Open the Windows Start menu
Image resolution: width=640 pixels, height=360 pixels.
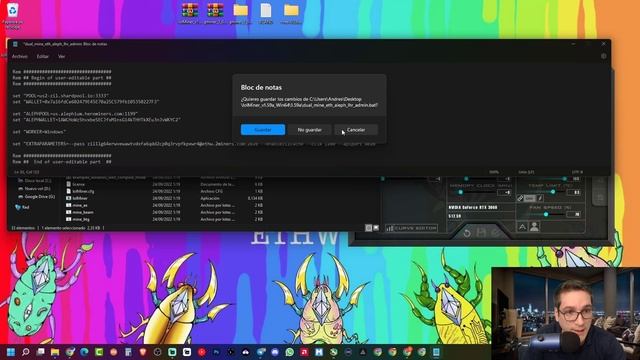point(11,352)
